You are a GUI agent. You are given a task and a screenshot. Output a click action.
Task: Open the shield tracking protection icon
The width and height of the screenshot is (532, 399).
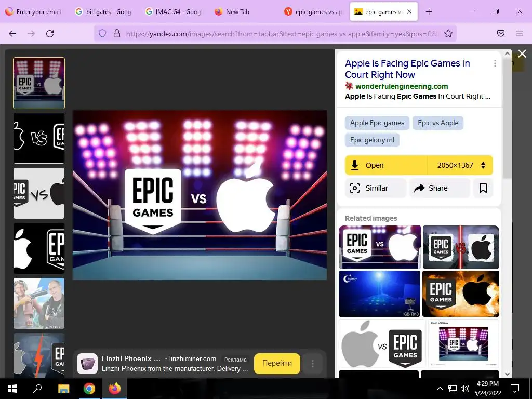[x=102, y=33]
